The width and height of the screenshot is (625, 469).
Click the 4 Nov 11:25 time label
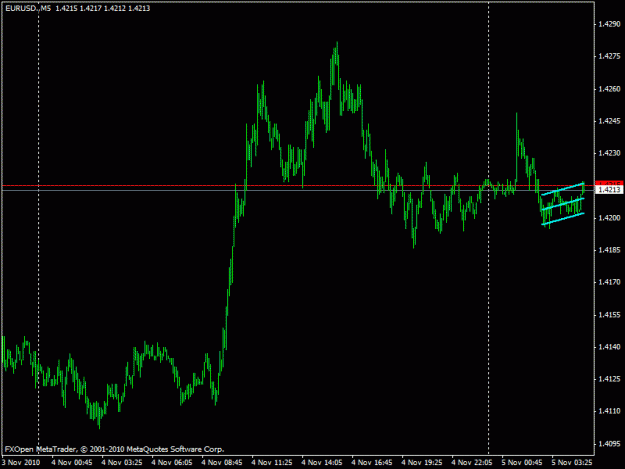[x=272, y=462]
